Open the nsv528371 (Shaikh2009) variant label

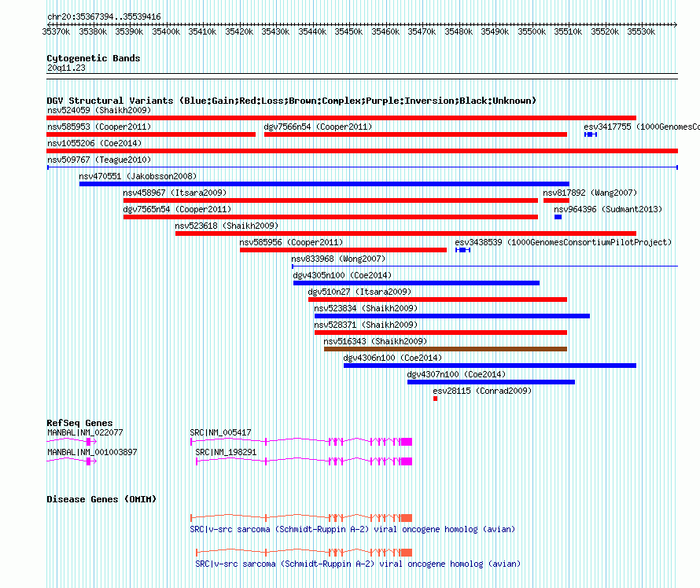[x=366, y=325]
